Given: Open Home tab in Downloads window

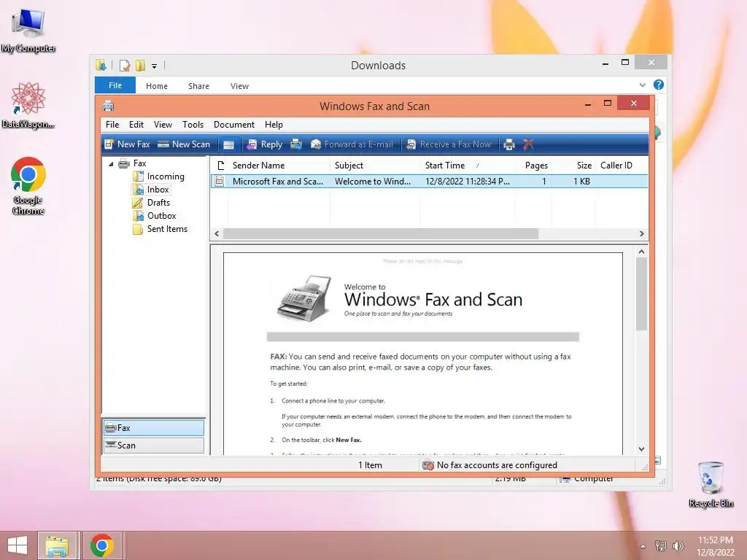Looking at the screenshot, I should [157, 86].
